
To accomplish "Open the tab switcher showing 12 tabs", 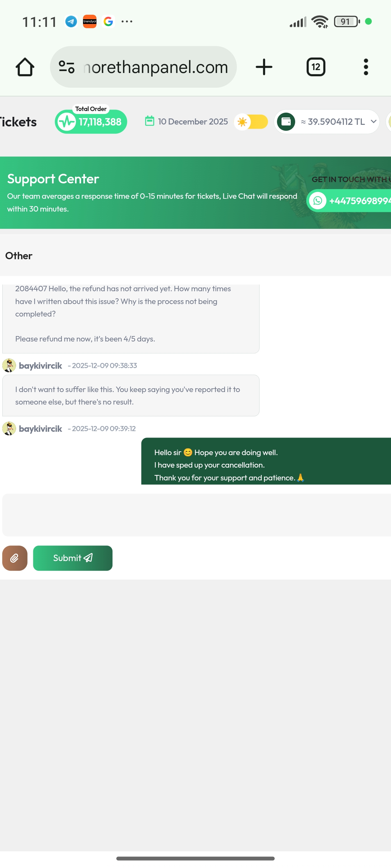I will pos(316,67).
